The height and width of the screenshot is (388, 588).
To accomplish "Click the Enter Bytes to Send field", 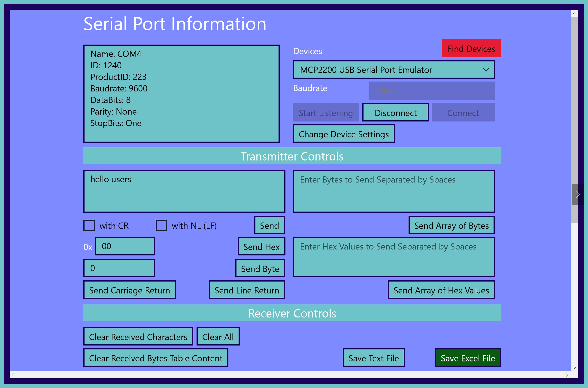I will (394, 191).
